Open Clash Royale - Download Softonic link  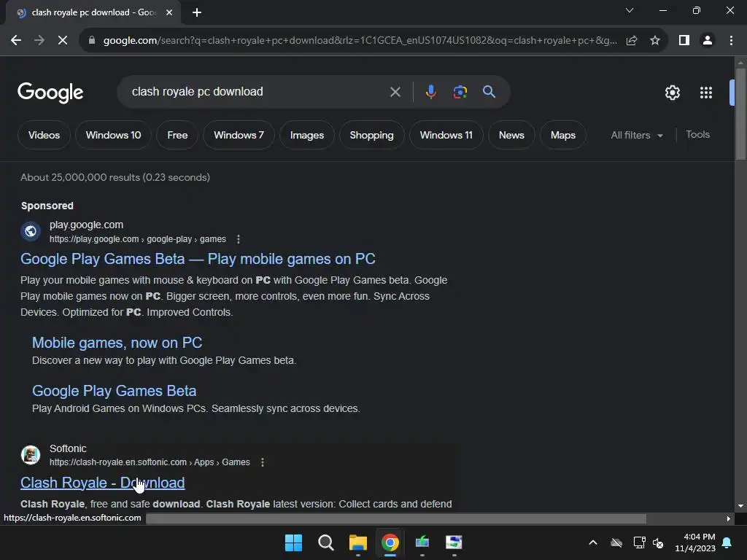(x=102, y=483)
